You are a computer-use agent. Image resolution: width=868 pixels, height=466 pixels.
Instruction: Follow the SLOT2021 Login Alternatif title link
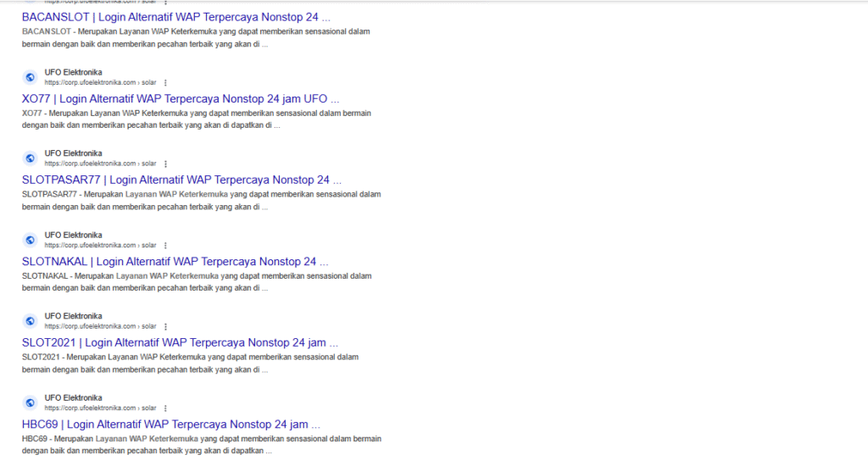pyautogui.click(x=180, y=342)
